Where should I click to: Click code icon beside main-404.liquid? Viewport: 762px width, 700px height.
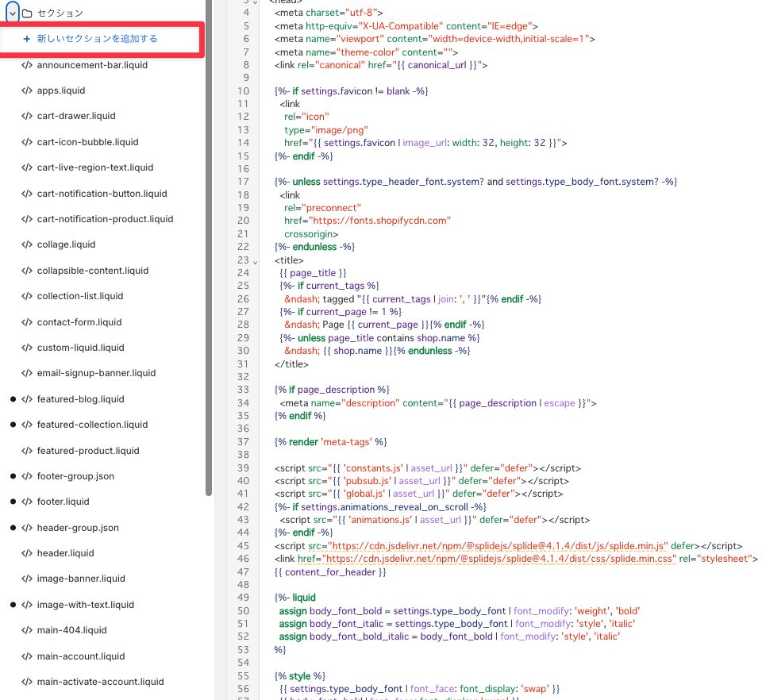(27, 630)
